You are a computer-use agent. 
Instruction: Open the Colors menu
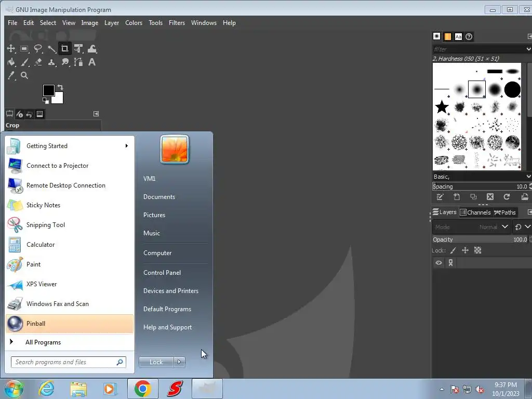tap(134, 23)
